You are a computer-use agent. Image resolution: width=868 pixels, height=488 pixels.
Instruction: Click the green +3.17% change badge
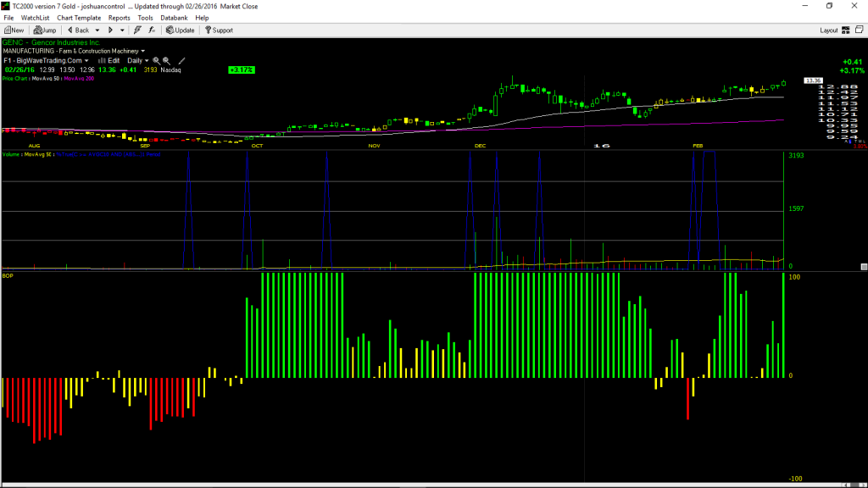(242, 69)
